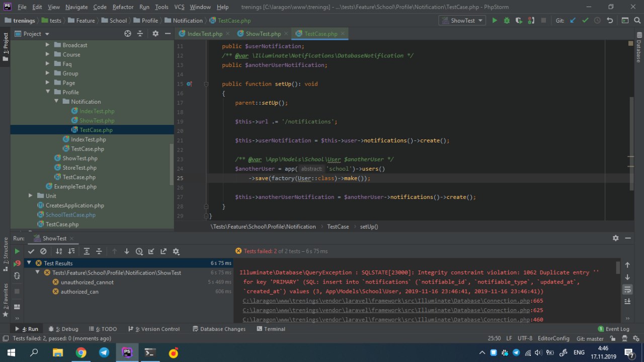The width and height of the screenshot is (644, 362).
Task: Open Project view selector dropdown
Action: pos(32,34)
